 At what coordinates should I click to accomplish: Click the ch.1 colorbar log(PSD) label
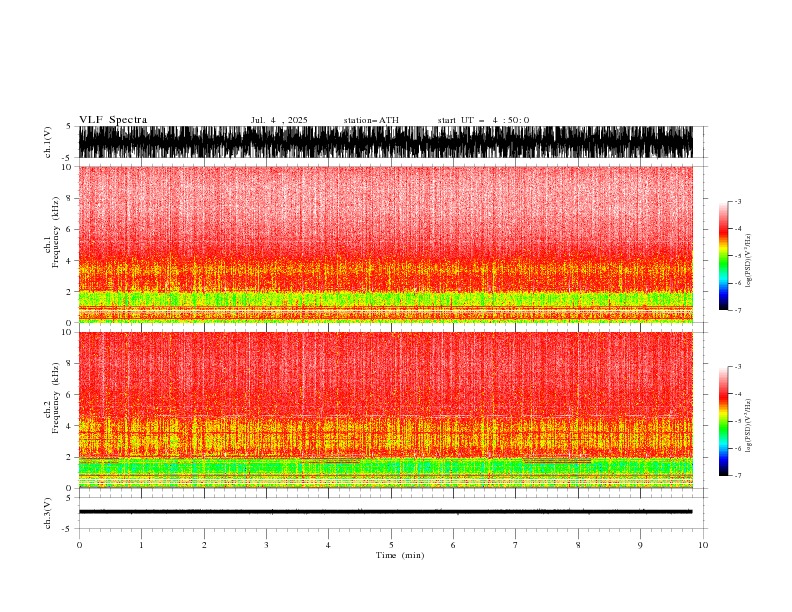click(749, 261)
